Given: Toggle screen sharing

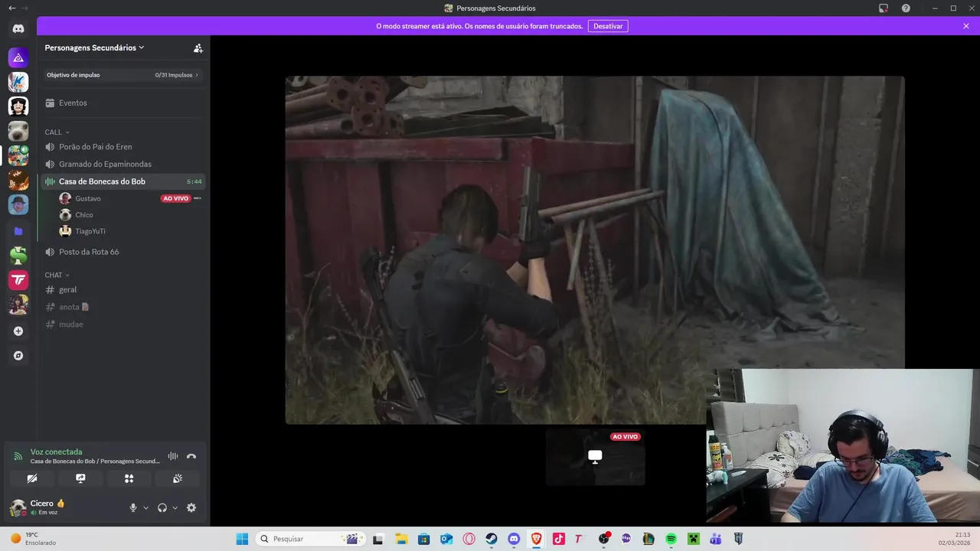Looking at the screenshot, I should [x=80, y=478].
